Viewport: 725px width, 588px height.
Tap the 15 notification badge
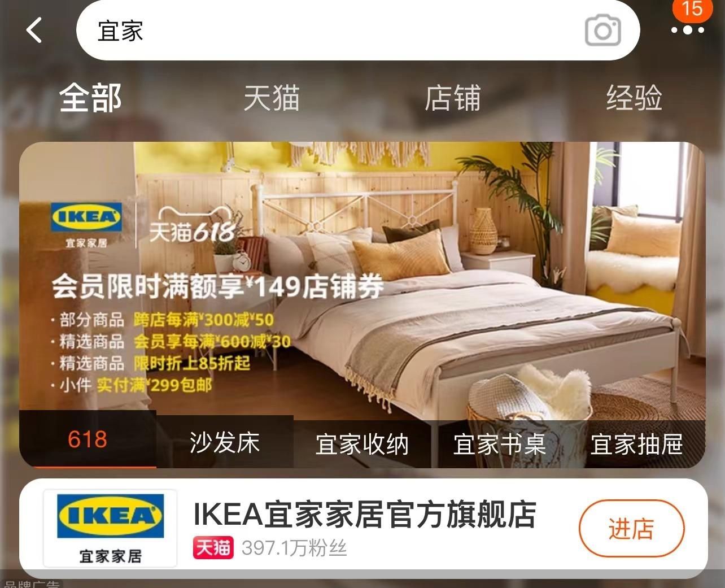point(692,10)
